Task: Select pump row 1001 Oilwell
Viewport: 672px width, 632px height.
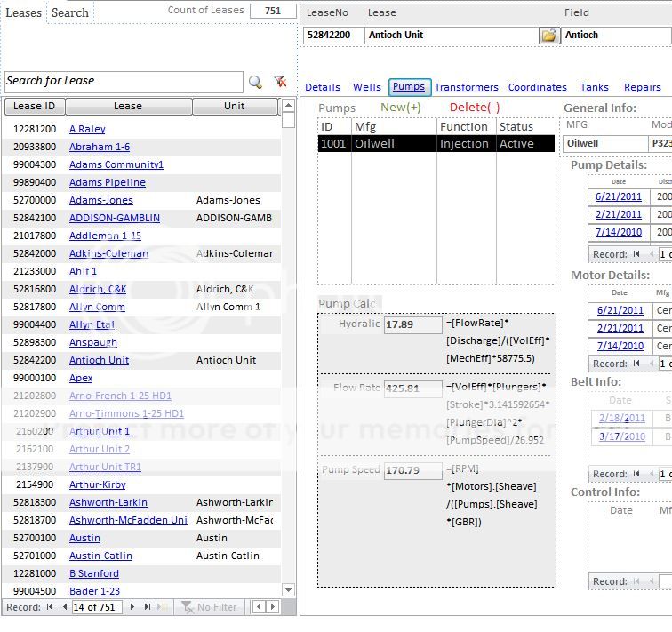Action: (436, 143)
